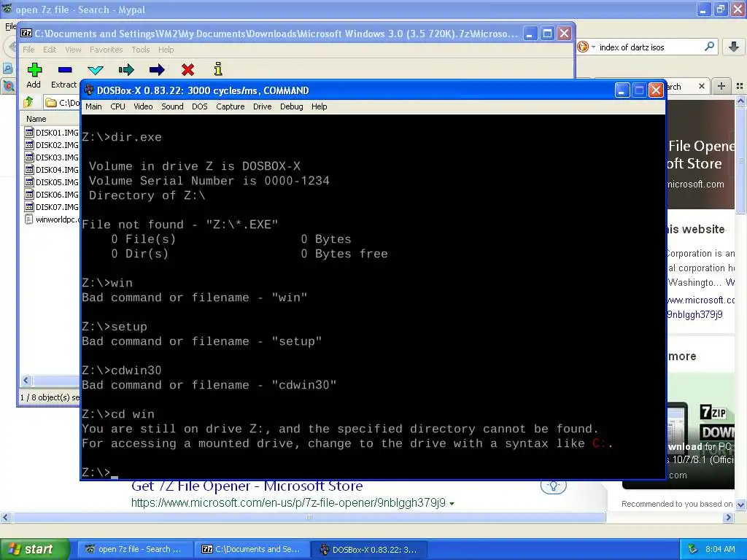Open the File menu in 7-Zip

point(28,50)
